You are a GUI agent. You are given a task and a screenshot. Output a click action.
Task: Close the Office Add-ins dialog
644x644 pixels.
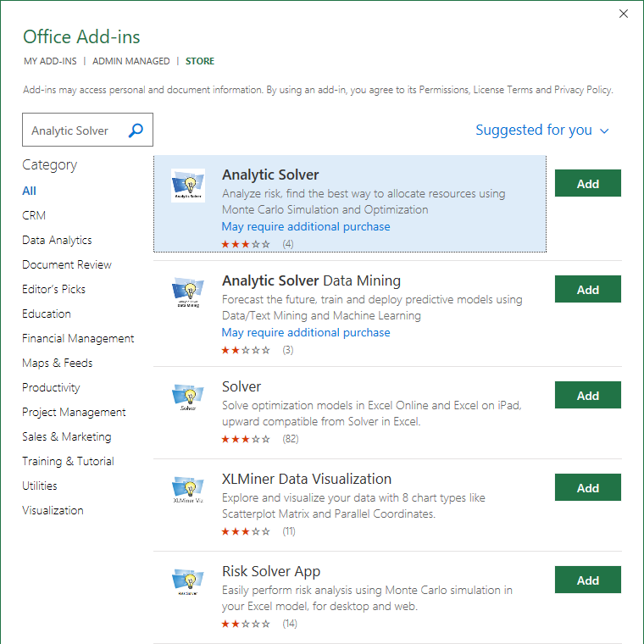[x=624, y=14]
